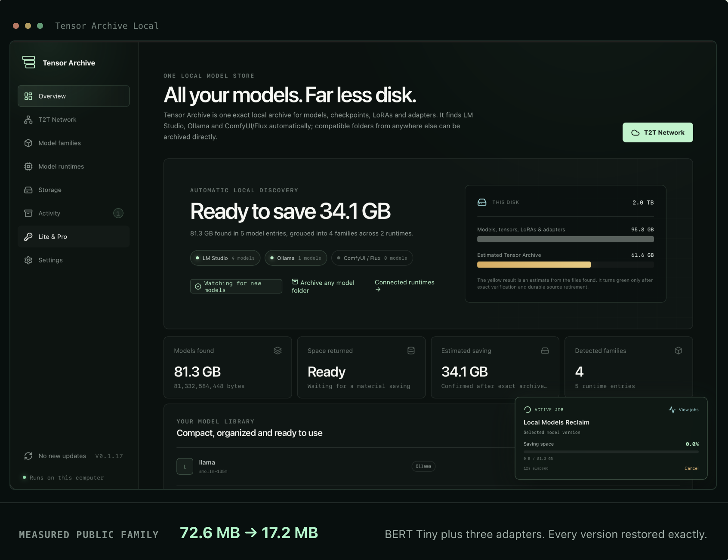This screenshot has width=728, height=560.
Task: Click the Saving space progress bar
Action: coord(611,452)
